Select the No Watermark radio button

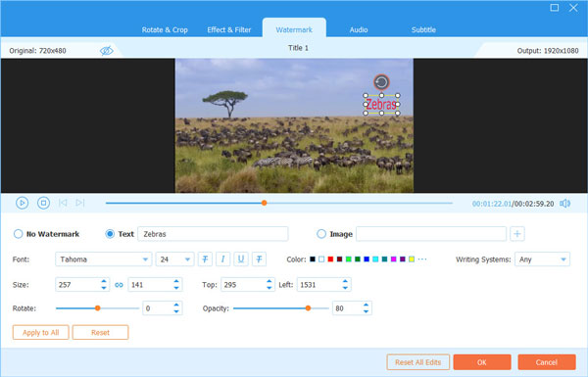pyautogui.click(x=18, y=234)
